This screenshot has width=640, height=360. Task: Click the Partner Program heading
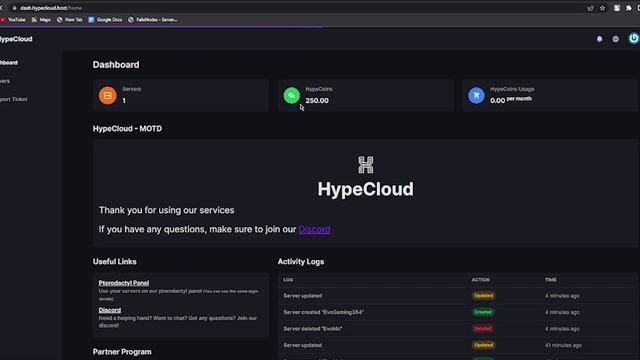pos(122,352)
